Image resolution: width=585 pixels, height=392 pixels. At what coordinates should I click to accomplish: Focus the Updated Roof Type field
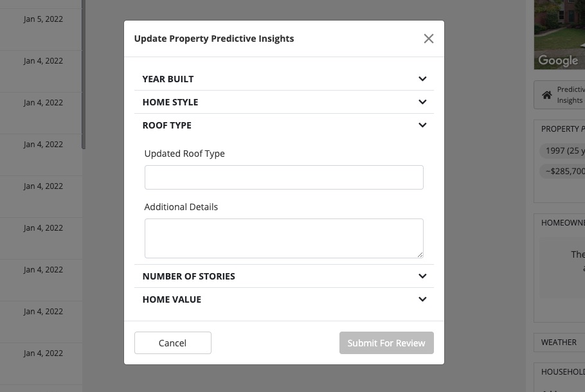(283, 177)
